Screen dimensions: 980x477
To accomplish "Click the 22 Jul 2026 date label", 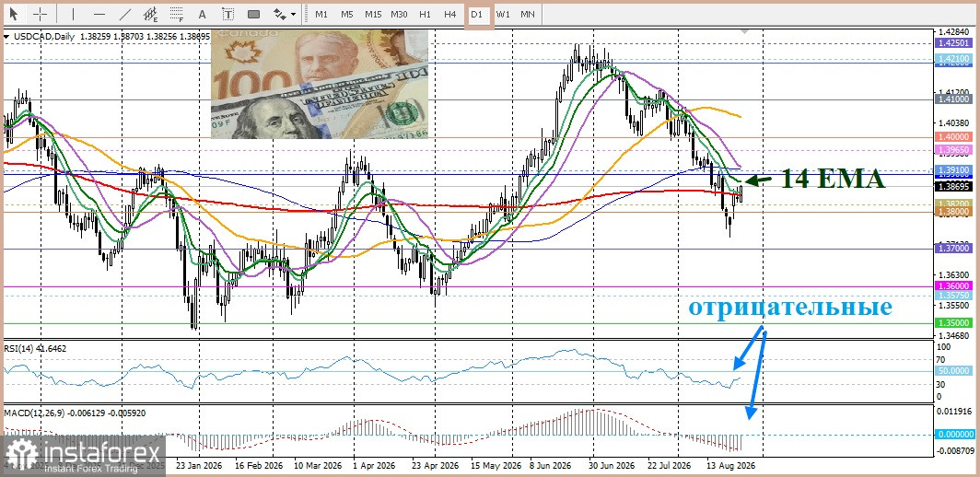I will [x=669, y=466].
